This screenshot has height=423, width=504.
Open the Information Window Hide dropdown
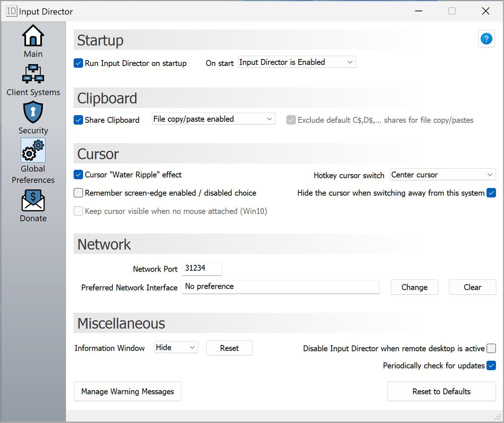(x=176, y=347)
